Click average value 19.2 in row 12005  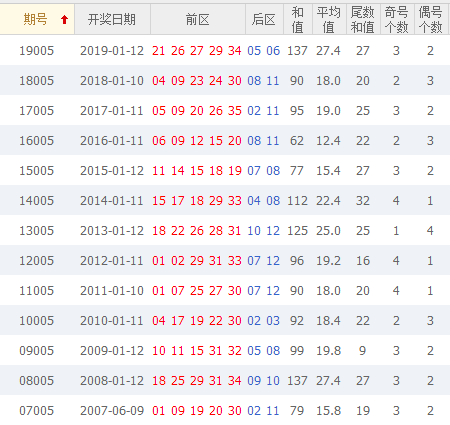(328, 261)
